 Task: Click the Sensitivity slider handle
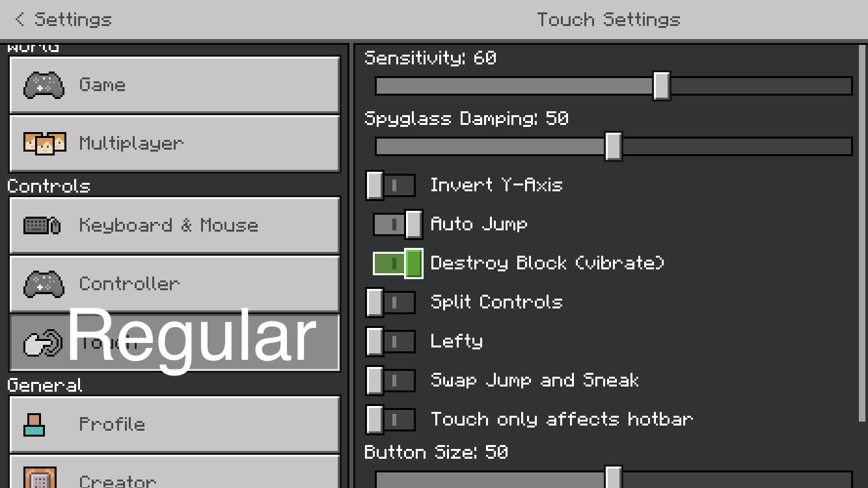pyautogui.click(x=661, y=86)
